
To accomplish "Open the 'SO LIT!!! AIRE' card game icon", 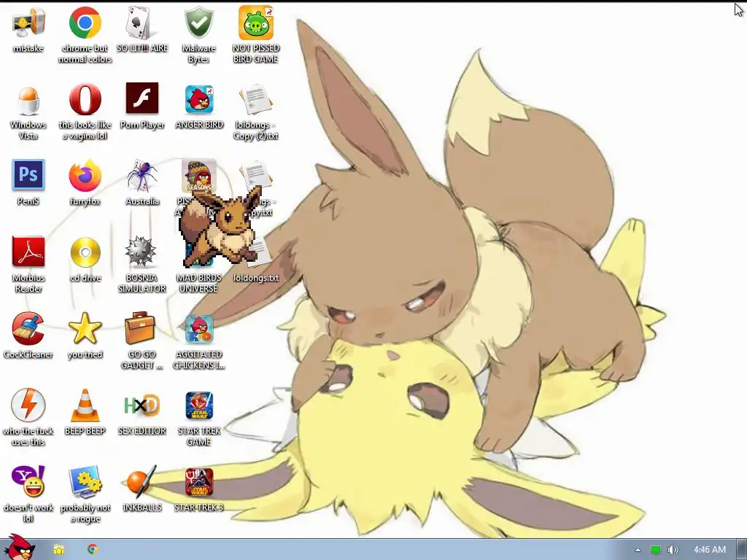I will click(142, 23).
